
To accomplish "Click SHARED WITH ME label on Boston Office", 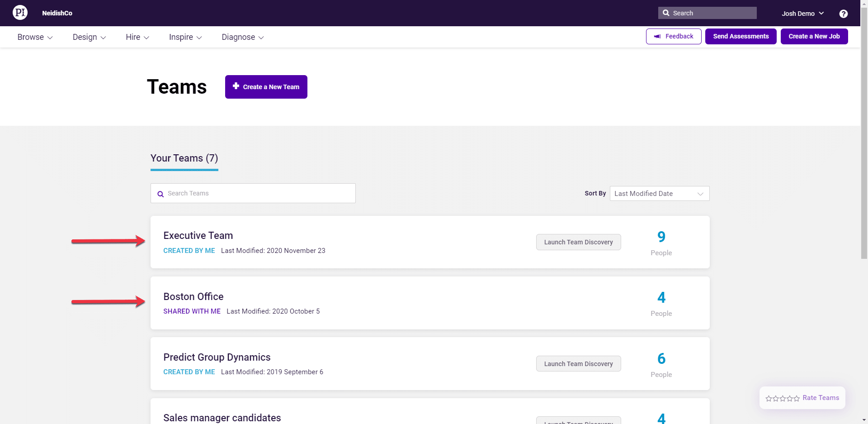I will 192,311.
